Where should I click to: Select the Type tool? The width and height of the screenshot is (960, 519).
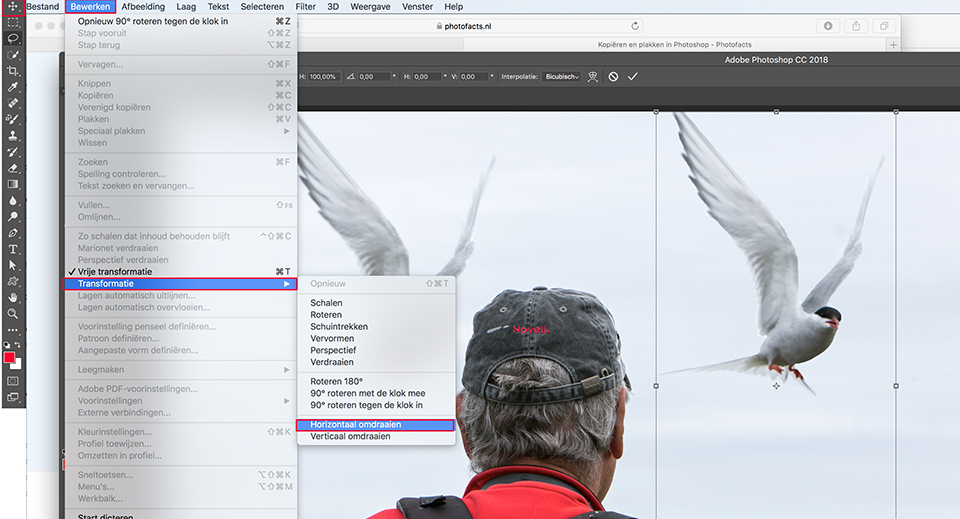tap(13, 249)
